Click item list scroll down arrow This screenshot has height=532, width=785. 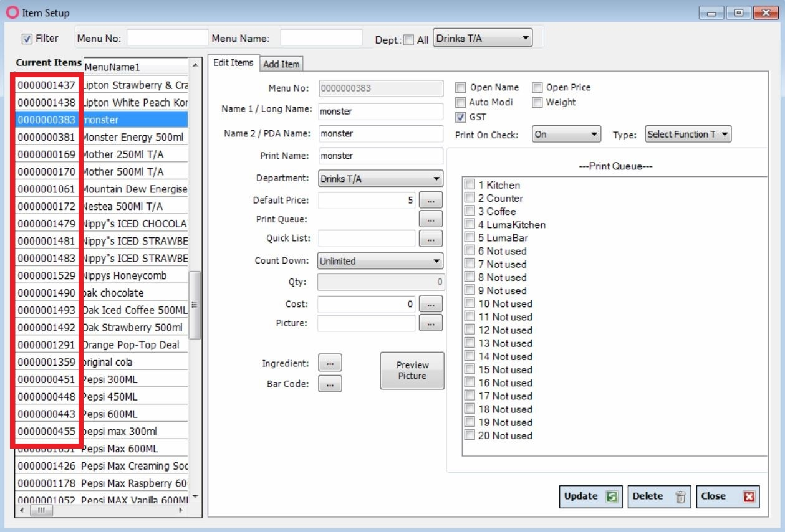tap(195, 497)
